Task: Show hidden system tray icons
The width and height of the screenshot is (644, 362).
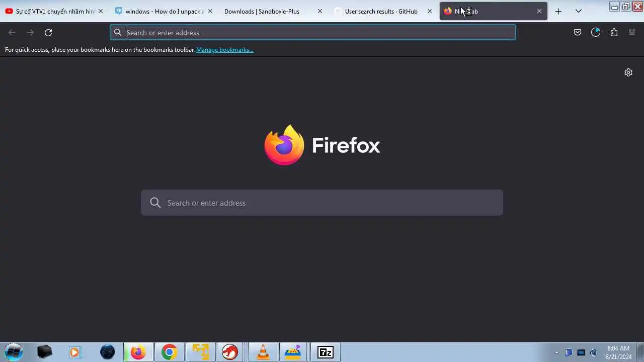Action: tap(556, 352)
